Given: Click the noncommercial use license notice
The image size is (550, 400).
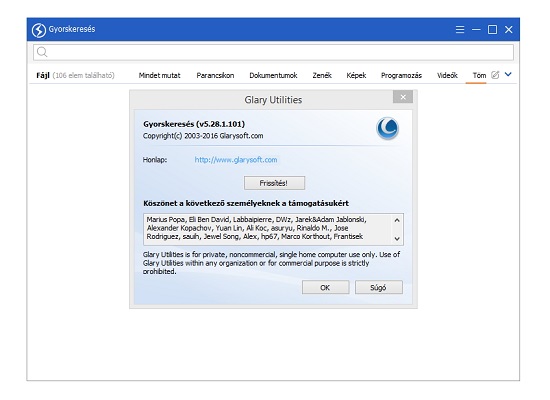Looking at the screenshot, I should click(271, 263).
